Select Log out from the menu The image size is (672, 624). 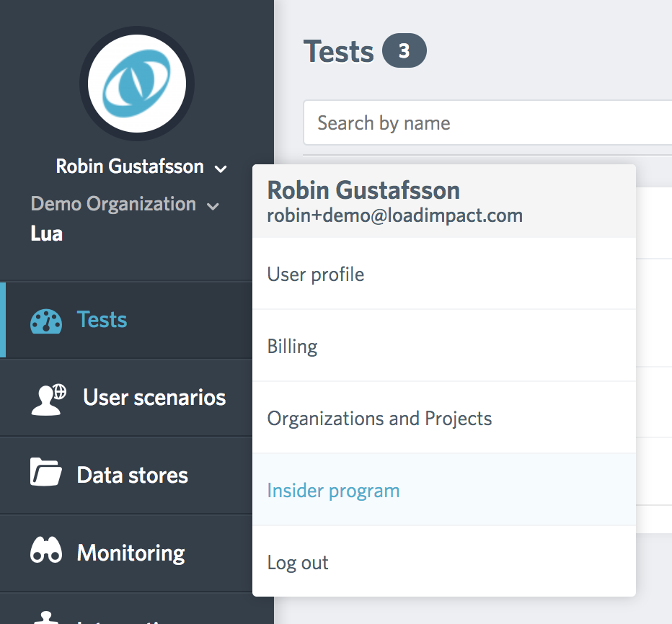tap(444, 561)
